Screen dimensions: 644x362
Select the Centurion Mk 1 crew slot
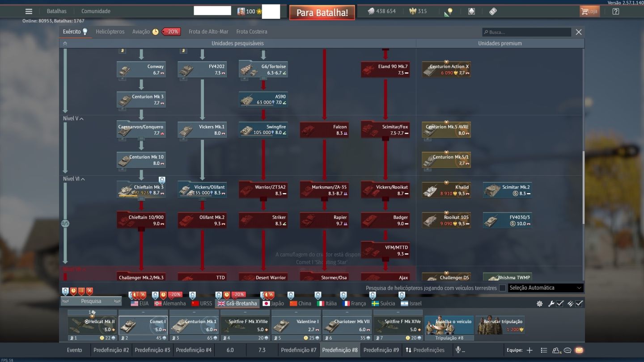194,325
